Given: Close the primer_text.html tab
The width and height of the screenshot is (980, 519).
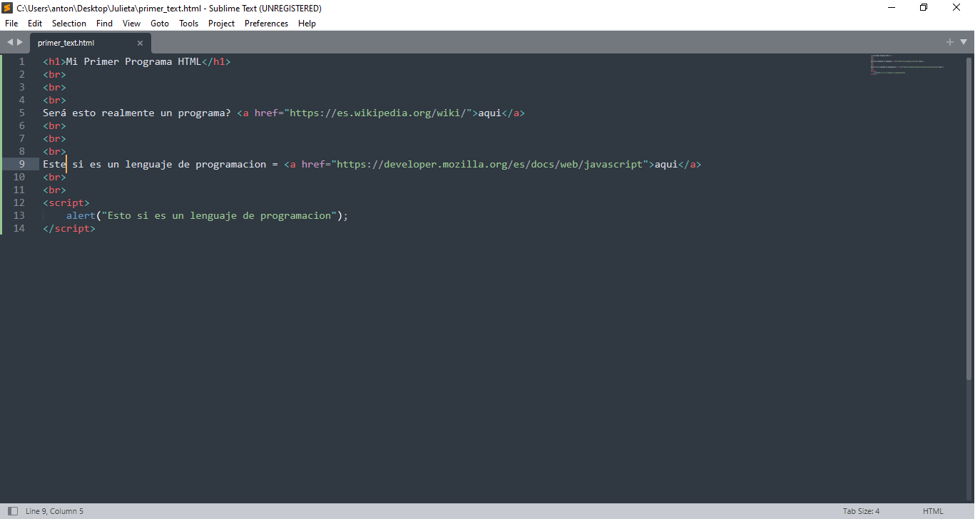Looking at the screenshot, I should tap(140, 43).
